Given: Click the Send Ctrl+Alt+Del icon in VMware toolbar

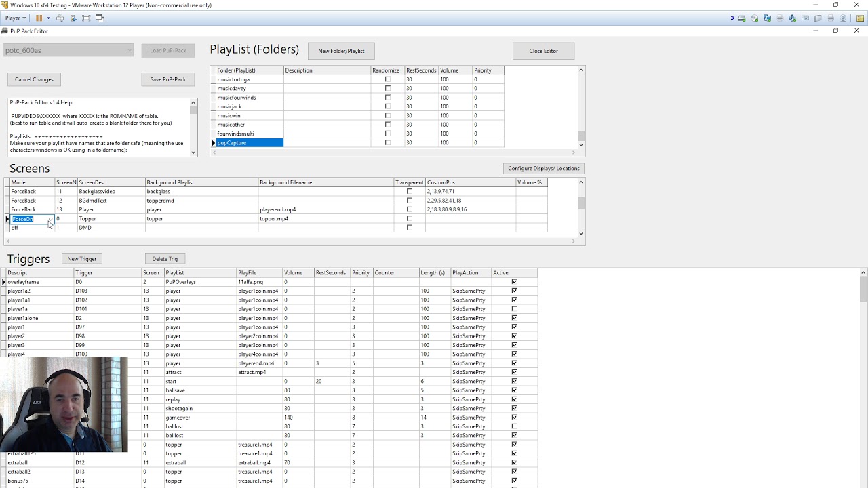Looking at the screenshot, I should 60,18.
